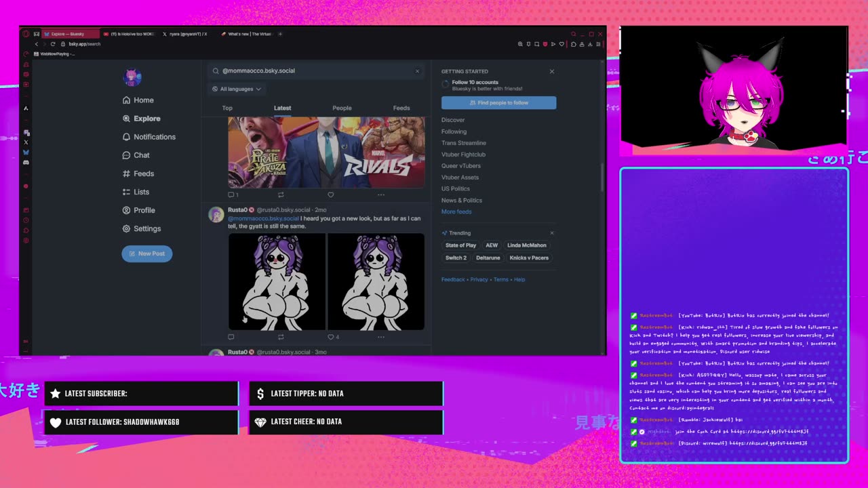Select the Linda McMahon trending topic

[x=527, y=245]
